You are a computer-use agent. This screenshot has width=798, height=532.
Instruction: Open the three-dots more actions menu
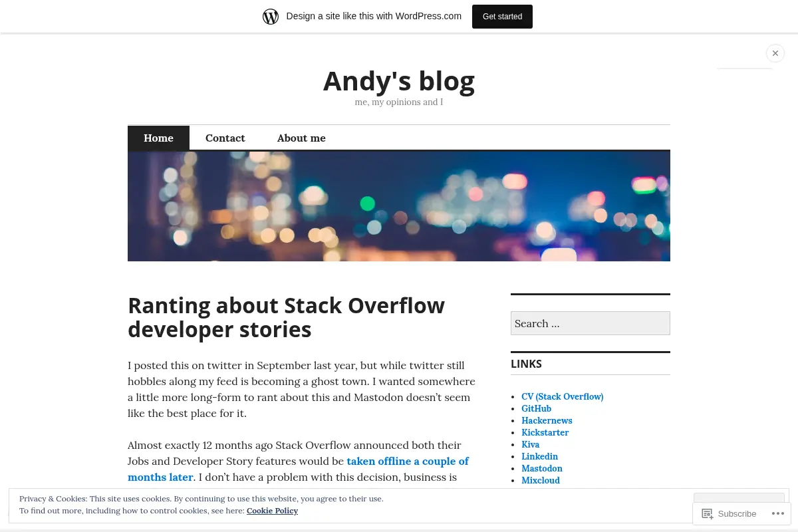click(x=778, y=513)
